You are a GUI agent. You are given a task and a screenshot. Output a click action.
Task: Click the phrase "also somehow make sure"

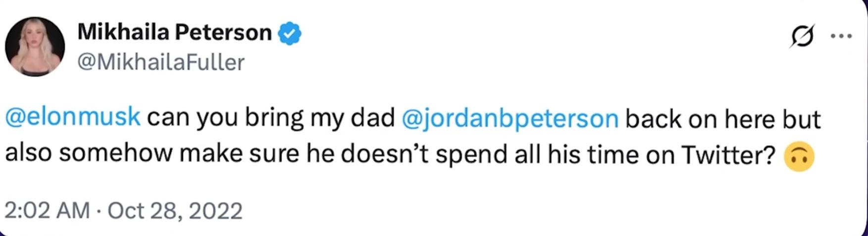tap(152, 155)
